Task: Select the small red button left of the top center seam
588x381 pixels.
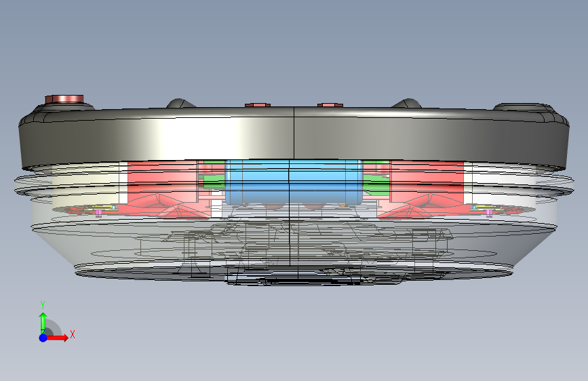Action: tap(258, 105)
